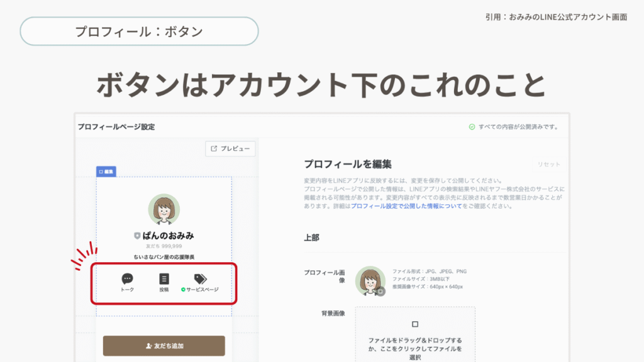Open プロフィール設定で公開した情報について link

click(406, 206)
